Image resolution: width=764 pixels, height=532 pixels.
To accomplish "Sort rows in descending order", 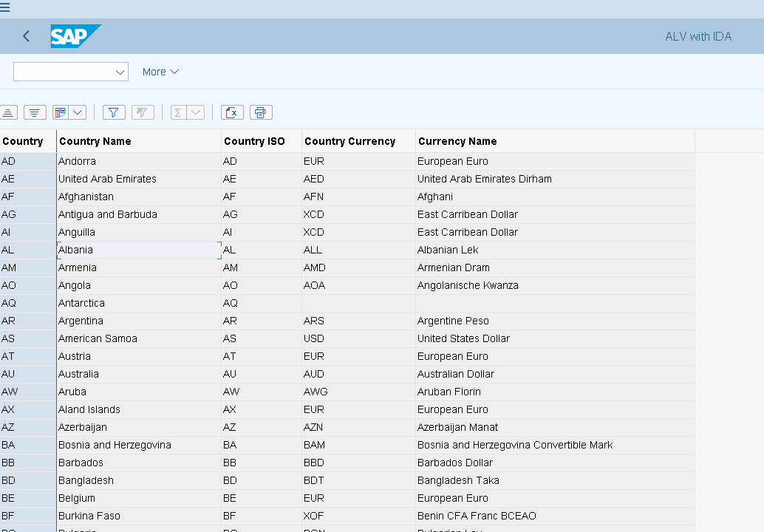I will 35,112.
